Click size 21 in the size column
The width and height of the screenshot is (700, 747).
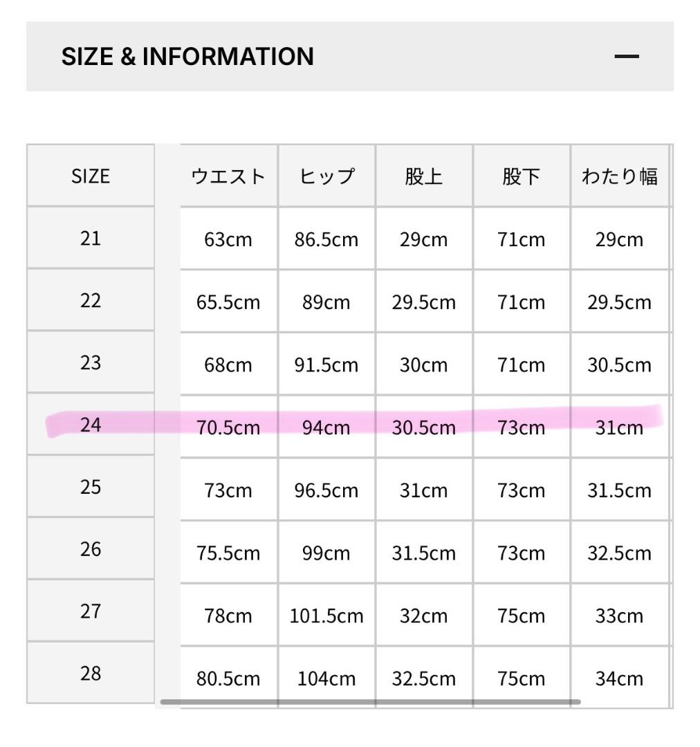point(90,238)
